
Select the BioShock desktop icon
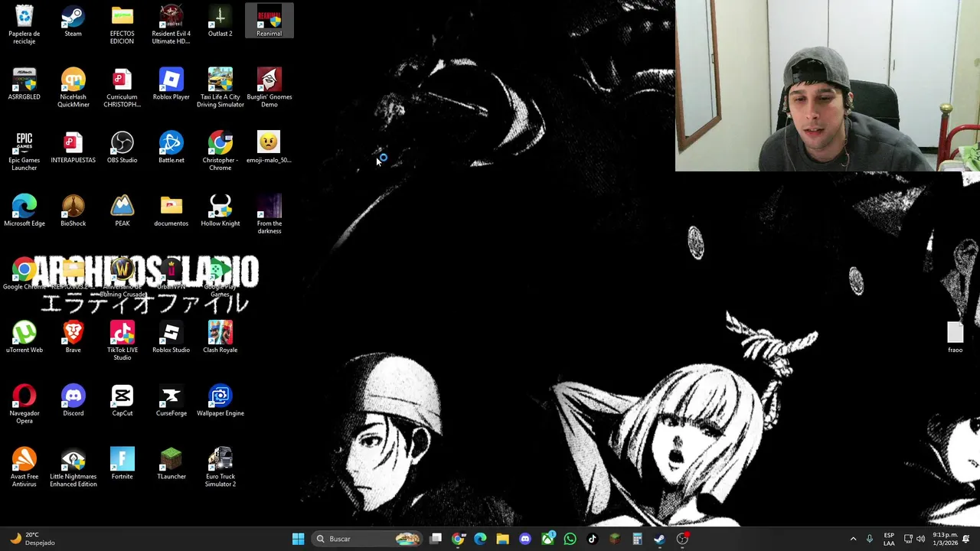73,212
